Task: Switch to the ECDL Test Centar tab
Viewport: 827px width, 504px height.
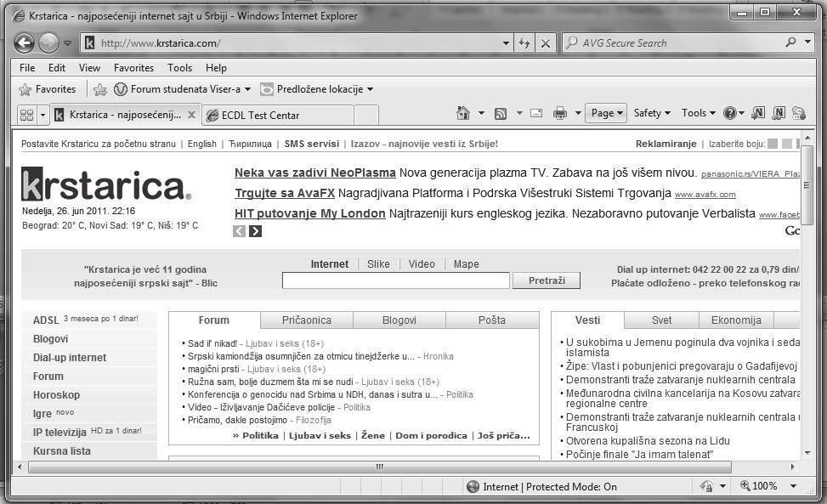Action: click(x=277, y=115)
